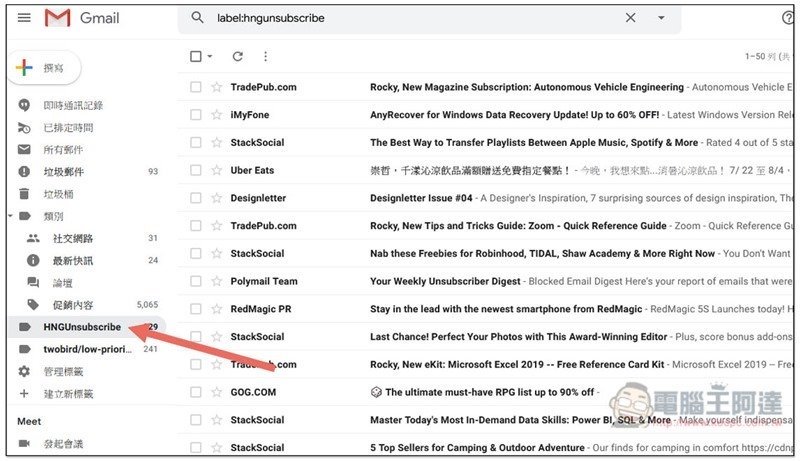Clear the search with the X icon
This screenshot has height=461, width=800.
[x=630, y=18]
